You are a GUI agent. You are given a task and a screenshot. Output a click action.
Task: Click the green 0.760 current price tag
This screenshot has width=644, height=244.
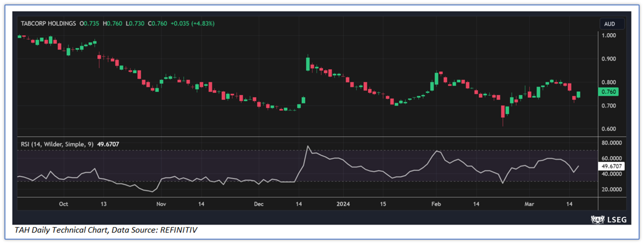coord(608,92)
